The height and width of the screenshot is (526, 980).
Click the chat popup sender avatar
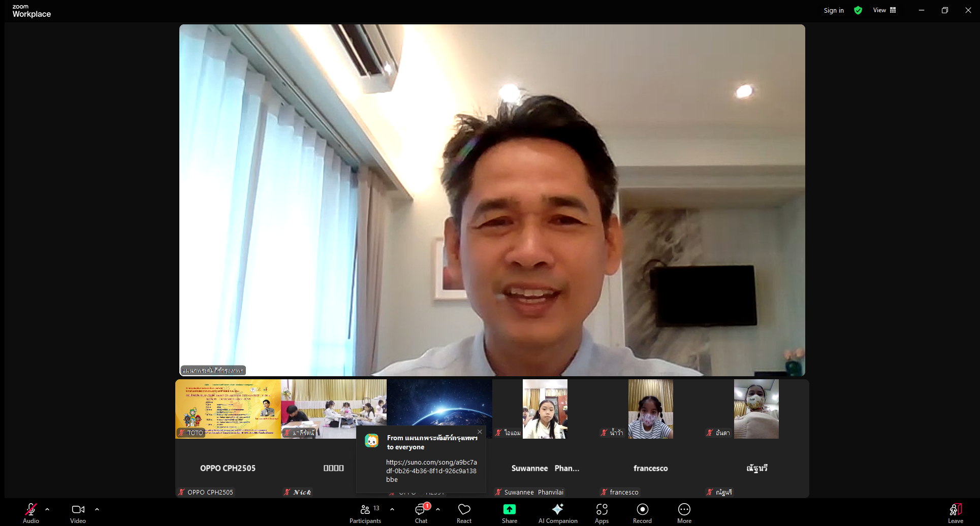(x=372, y=441)
